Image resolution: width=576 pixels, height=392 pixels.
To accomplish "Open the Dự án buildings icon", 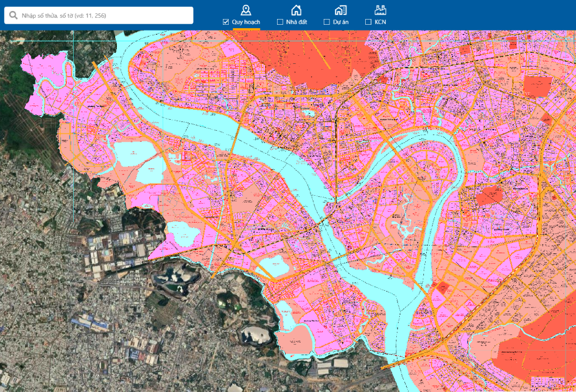I will tap(340, 9).
